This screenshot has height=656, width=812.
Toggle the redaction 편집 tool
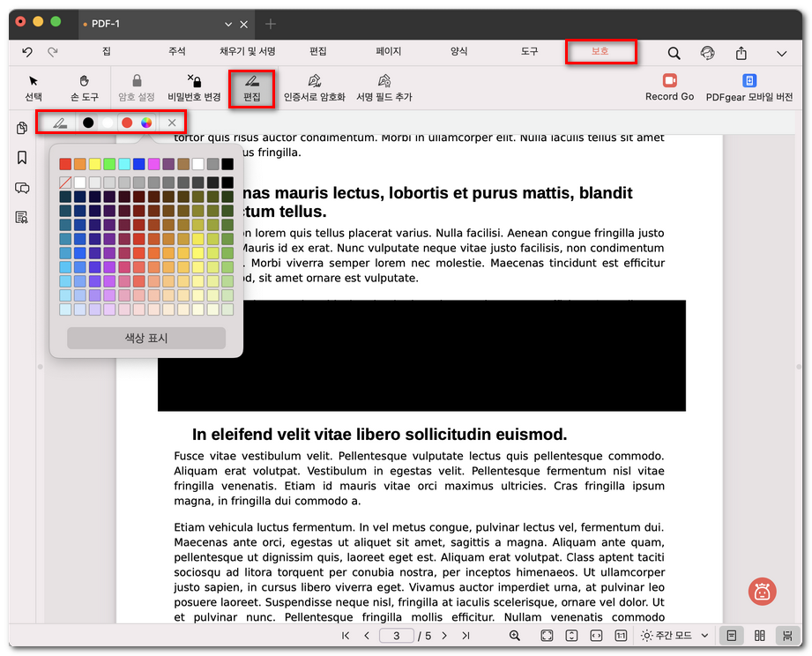pyautogui.click(x=251, y=87)
